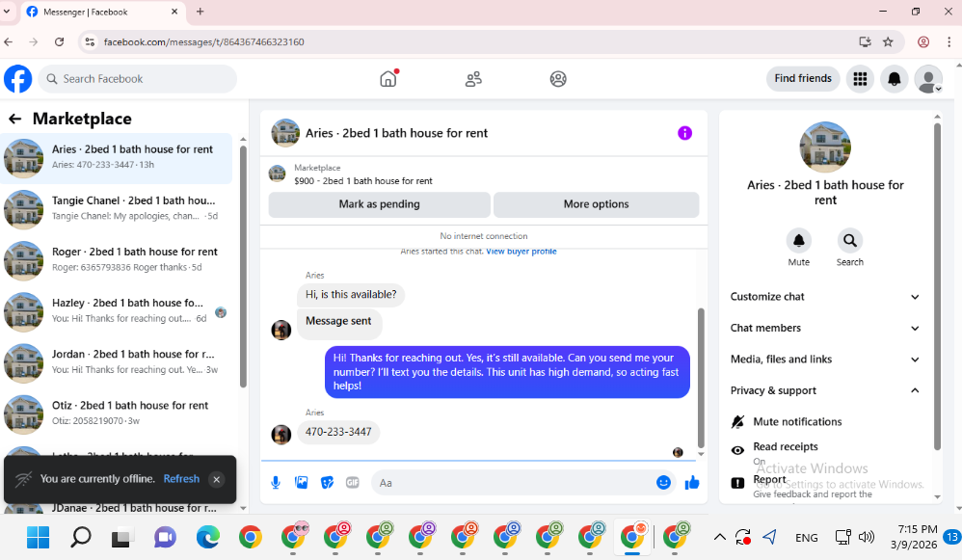Open Microsoft Edge from the taskbar
The height and width of the screenshot is (560, 962).
(x=207, y=537)
